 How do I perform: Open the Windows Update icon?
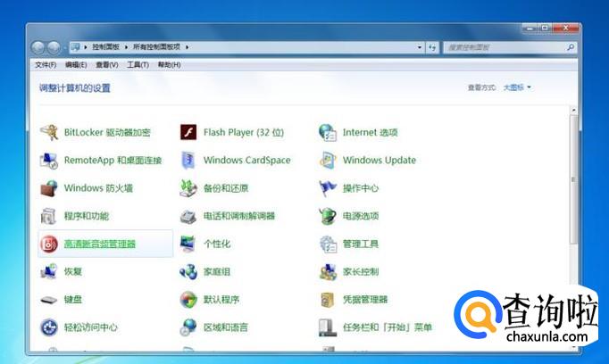328,161
